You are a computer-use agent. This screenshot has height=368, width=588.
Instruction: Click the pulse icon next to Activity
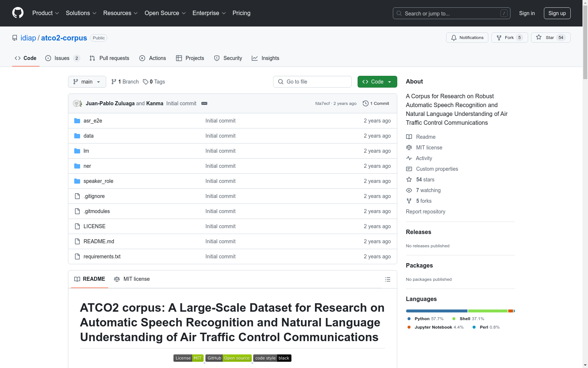coord(409,158)
